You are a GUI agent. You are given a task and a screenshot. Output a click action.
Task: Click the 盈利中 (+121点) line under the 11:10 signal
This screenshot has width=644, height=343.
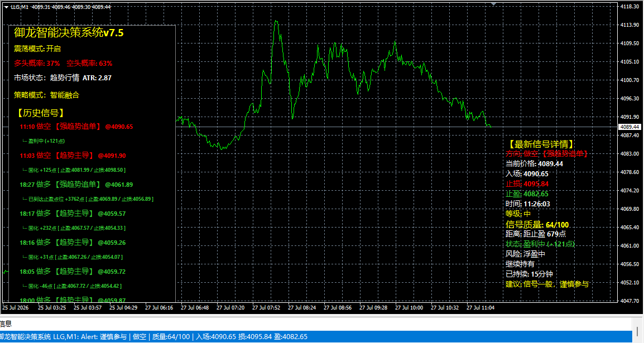44,141
